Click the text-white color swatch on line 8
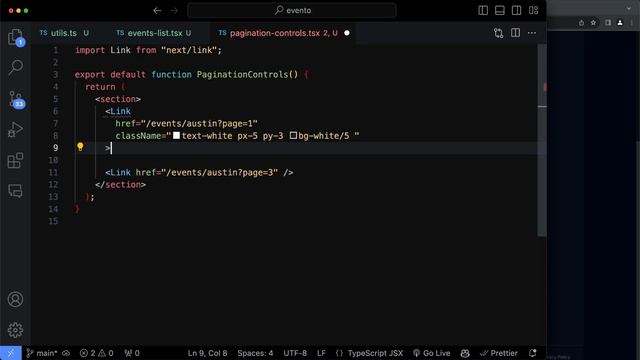Viewport: 640px width, 360px height. tap(176, 135)
